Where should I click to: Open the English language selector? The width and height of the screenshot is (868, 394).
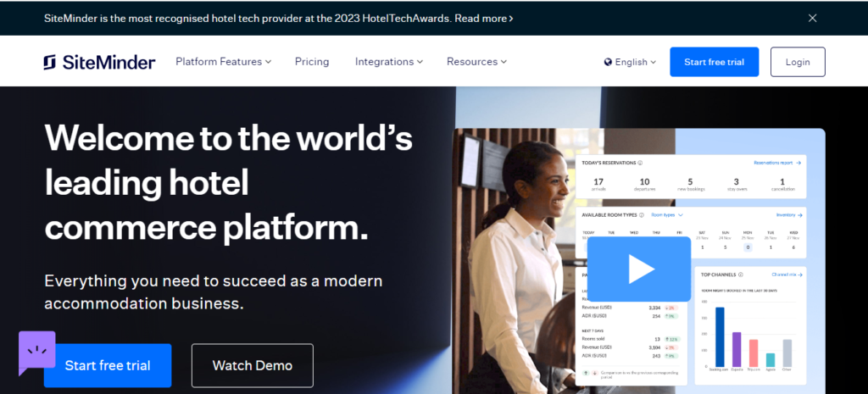coord(630,62)
